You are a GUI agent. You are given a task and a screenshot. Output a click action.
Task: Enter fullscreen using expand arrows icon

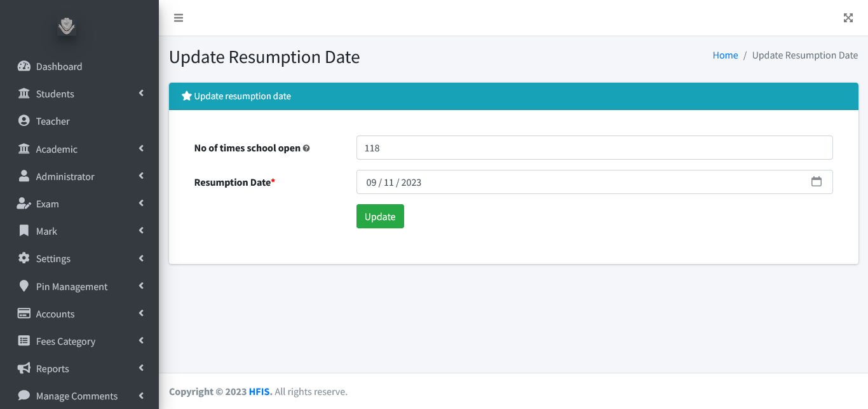point(848,18)
